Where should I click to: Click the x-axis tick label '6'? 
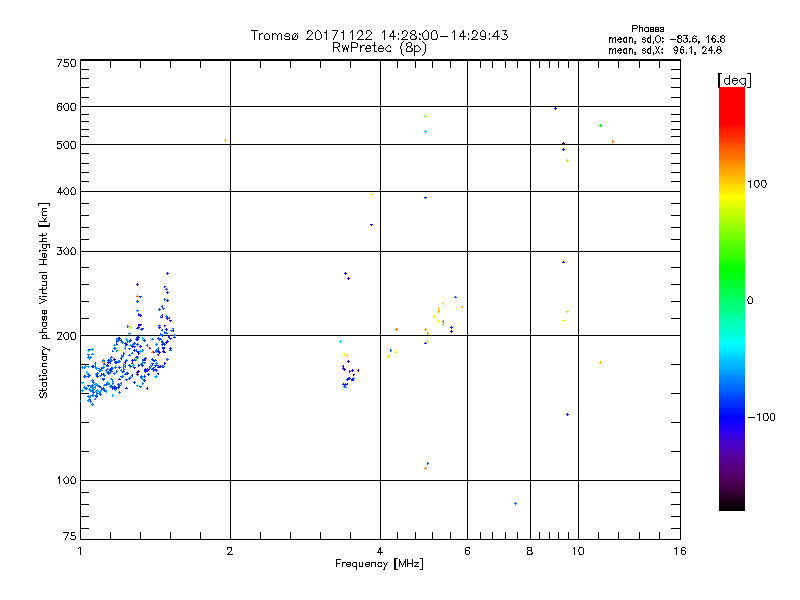[467, 551]
